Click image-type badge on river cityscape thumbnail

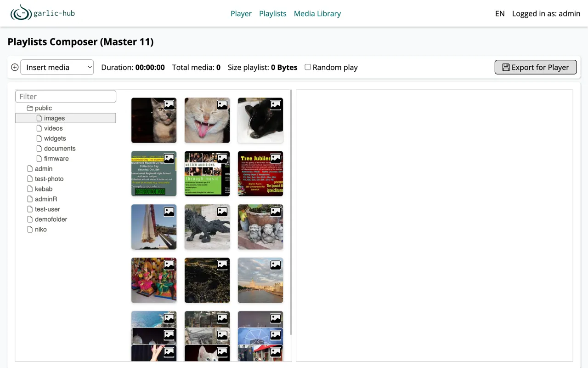click(276, 265)
